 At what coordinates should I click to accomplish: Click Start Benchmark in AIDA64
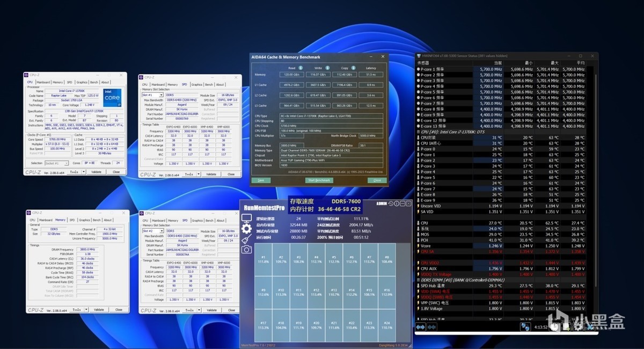coord(319,180)
